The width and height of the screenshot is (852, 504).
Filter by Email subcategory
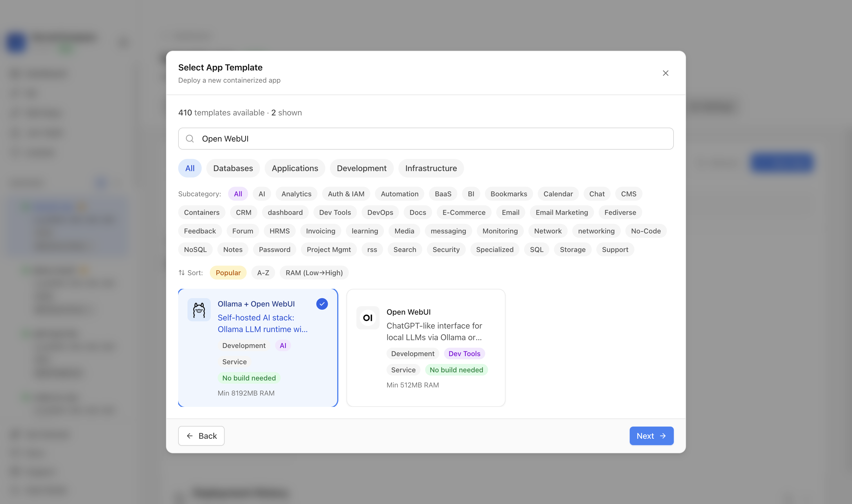[510, 213]
